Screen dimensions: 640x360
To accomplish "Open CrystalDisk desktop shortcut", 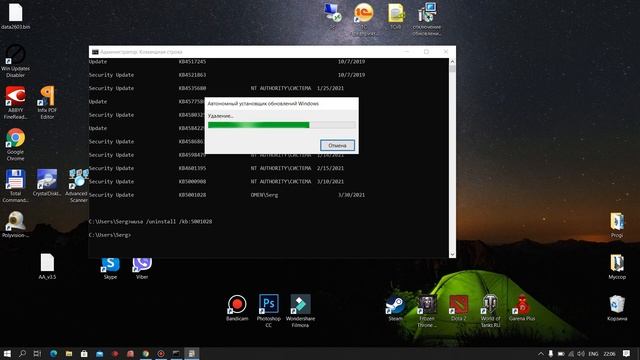I will point(47,182).
